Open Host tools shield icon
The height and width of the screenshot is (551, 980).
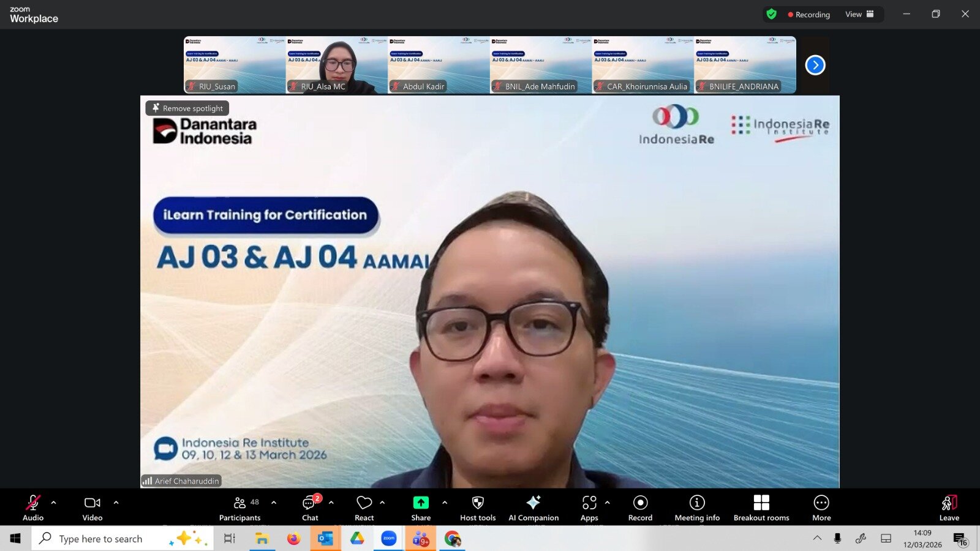pos(478,508)
